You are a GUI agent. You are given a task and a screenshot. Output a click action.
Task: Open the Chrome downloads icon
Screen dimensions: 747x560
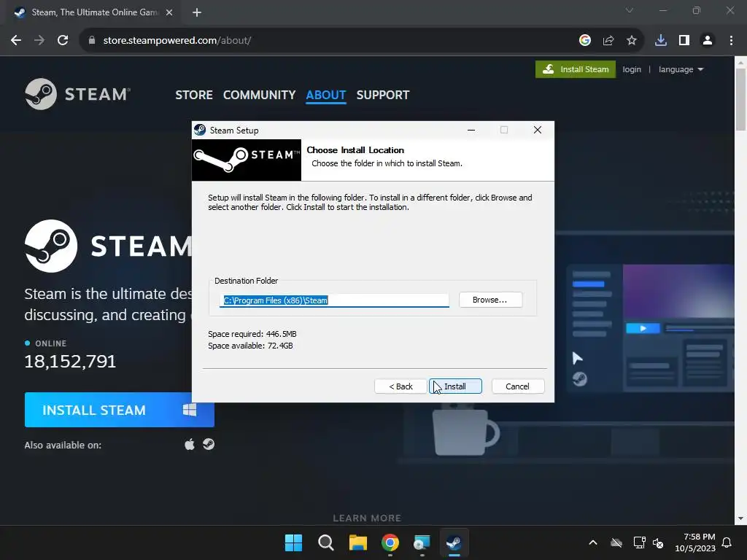pos(661,41)
